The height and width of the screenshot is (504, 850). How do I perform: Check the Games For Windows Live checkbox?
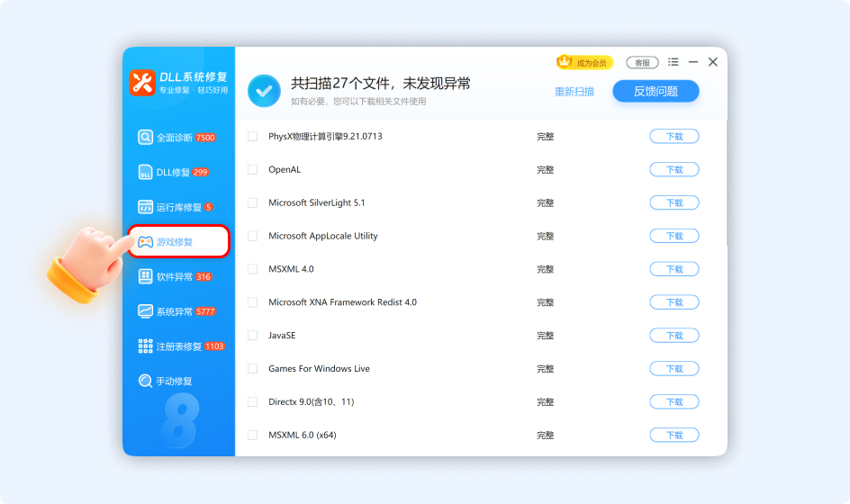[253, 368]
